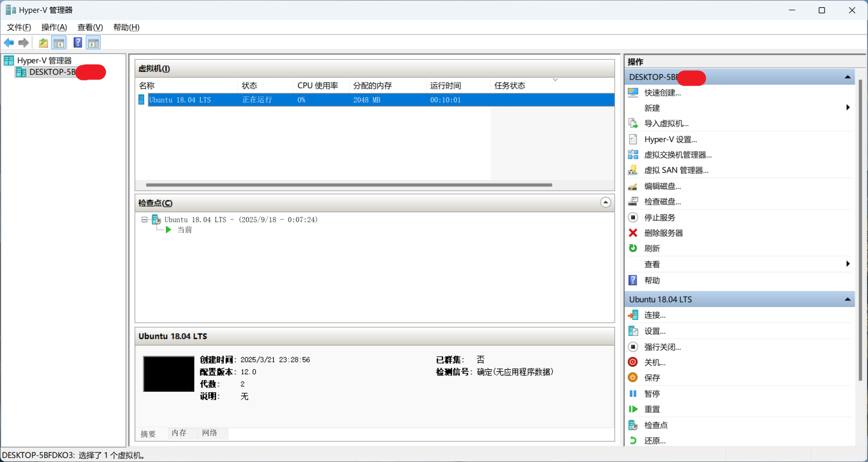Switch to the 网络 tab
The height and width of the screenshot is (462, 868).
pyautogui.click(x=209, y=433)
